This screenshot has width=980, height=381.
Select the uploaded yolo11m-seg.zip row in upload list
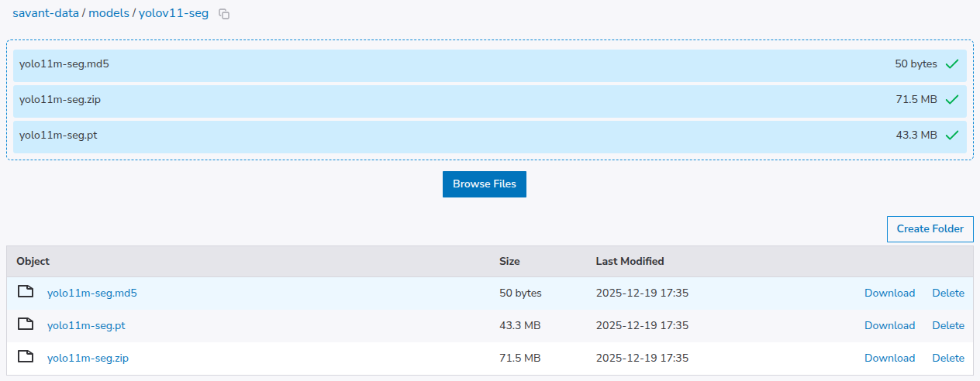465,101
